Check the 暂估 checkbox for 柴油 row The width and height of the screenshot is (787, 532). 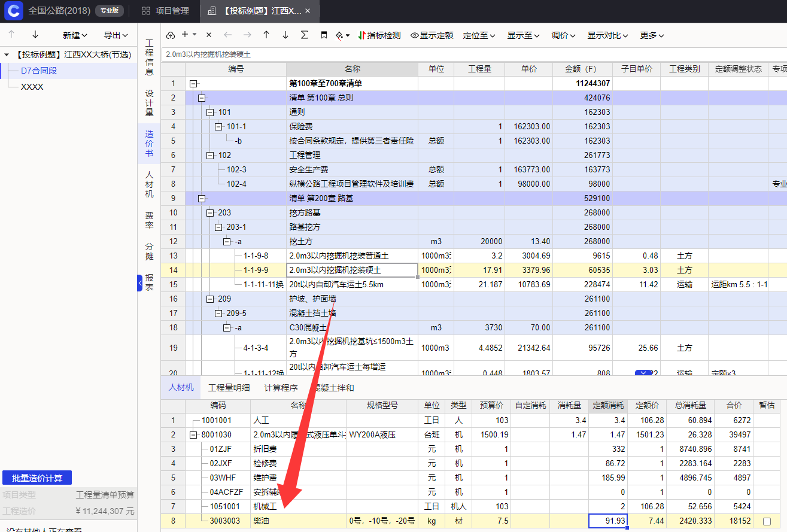click(767, 521)
